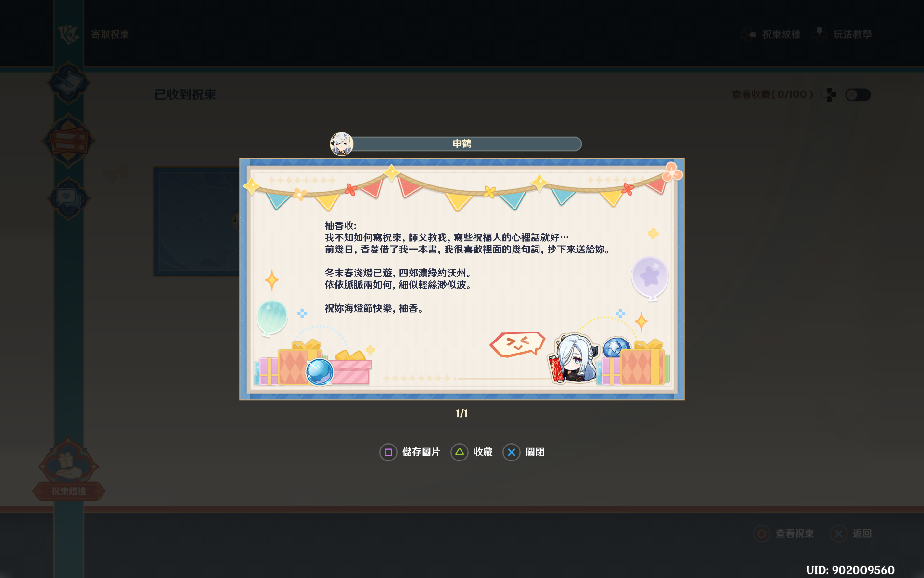Click the blue orb beside gift boxes
Image resolution: width=924 pixels, height=578 pixels.
point(320,372)
